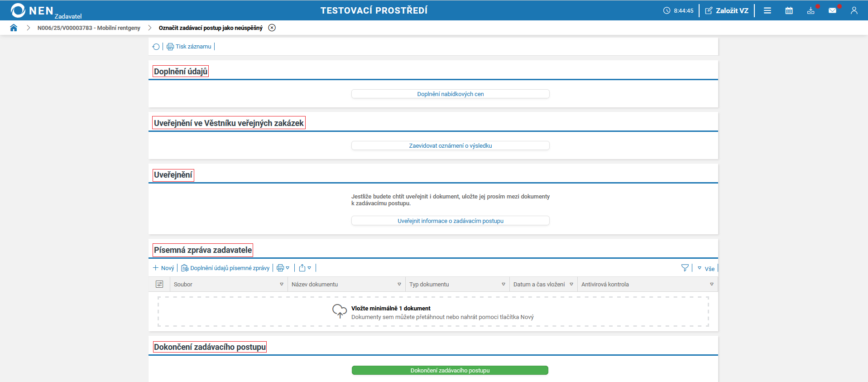Click Doplnění nabídkových cen button
Screen dimensions: 868x382
(x=451, y=94)
